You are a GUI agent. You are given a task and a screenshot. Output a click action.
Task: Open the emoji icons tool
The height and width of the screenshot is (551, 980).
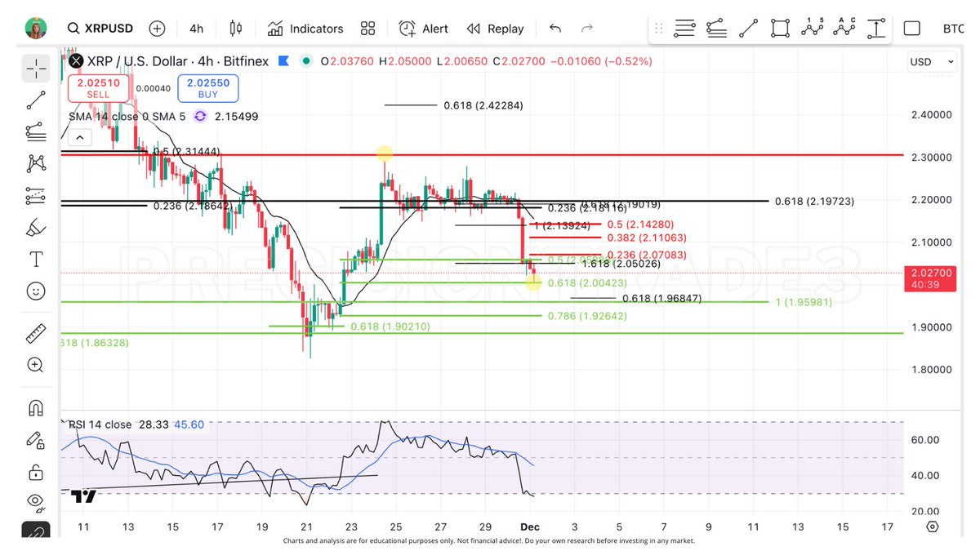[36, 291]
